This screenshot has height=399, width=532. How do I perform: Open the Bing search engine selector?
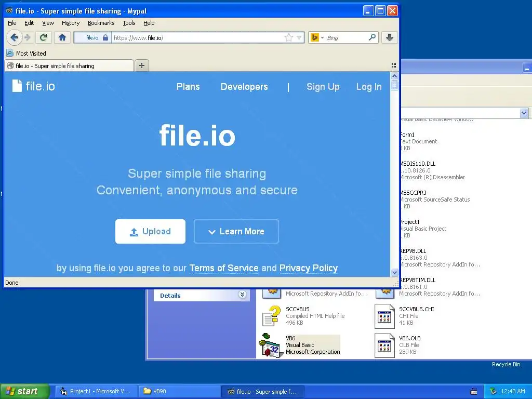point(317,37)
